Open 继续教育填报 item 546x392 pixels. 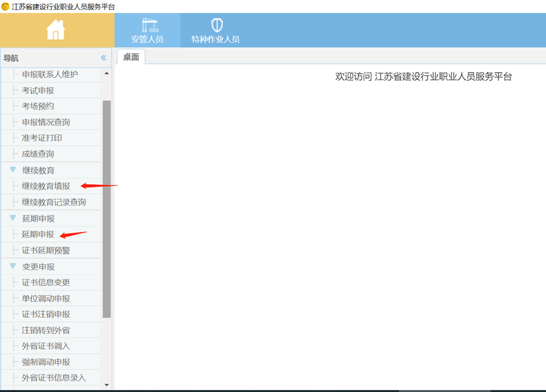[46, 186]
